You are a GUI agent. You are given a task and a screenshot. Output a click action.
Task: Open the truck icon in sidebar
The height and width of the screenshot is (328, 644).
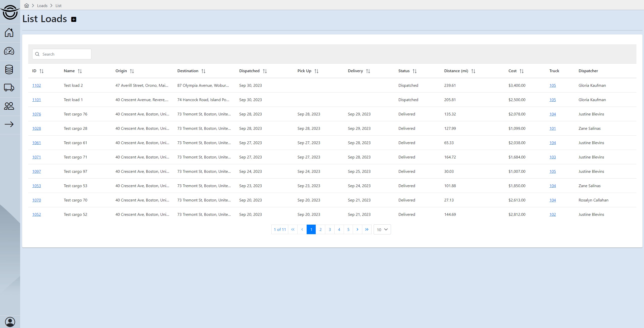point(9,88)
